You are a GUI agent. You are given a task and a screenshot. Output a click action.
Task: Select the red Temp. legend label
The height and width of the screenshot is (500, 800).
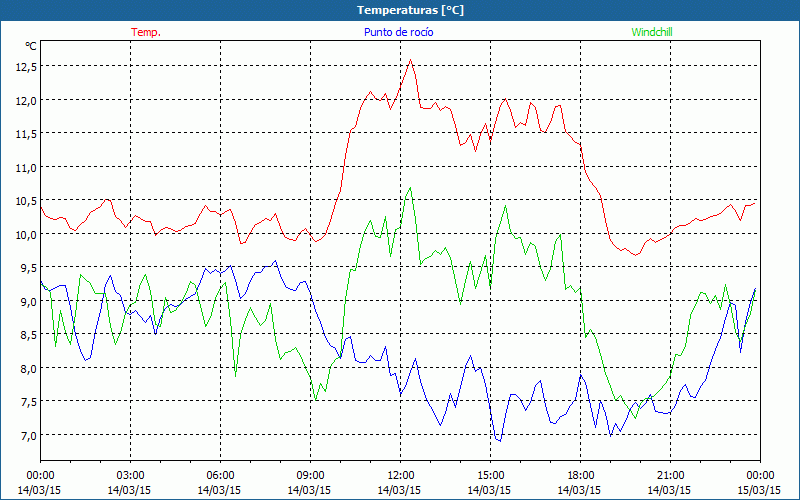(146, 32)
